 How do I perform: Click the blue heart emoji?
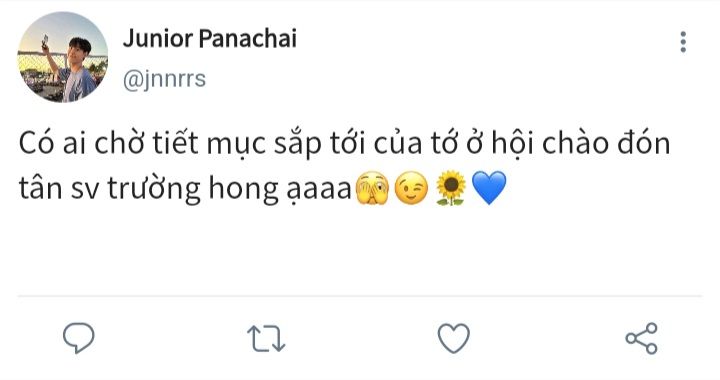tap(489, 188)
